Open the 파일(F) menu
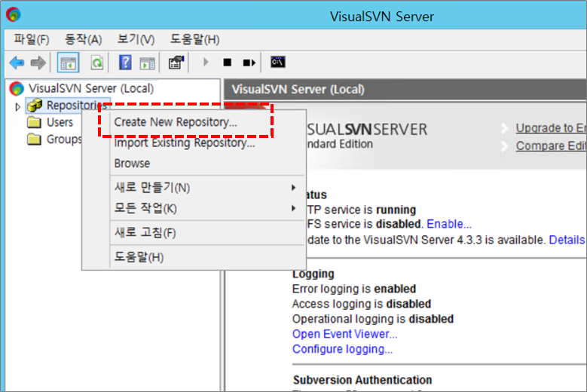 [x=32, y=39]
